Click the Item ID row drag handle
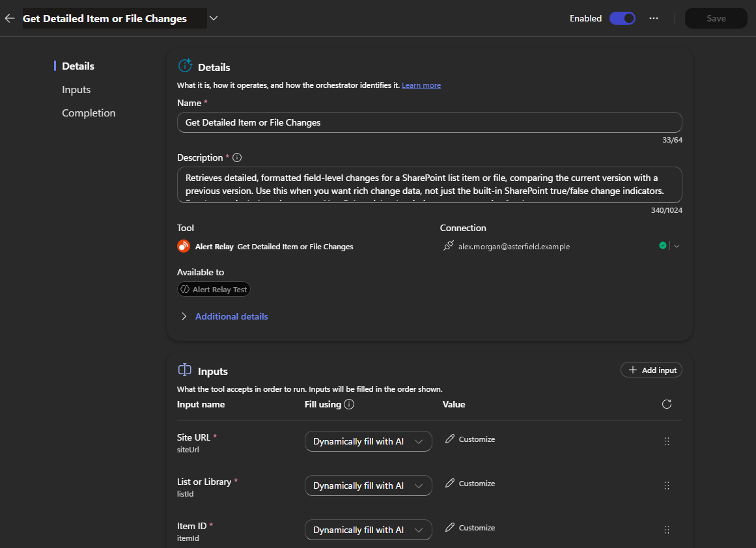Screen dimensions: 756x548 coord(666,530)
